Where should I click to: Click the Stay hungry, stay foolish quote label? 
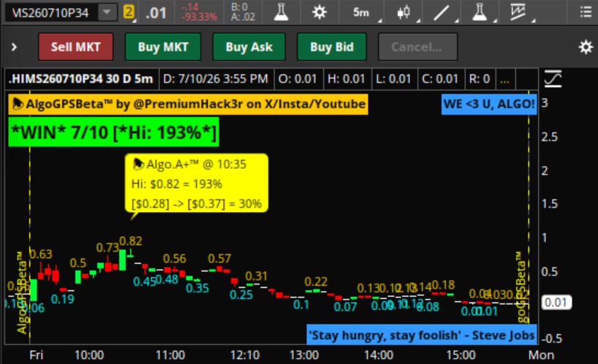pyautogui.click(x=422, y=335)
